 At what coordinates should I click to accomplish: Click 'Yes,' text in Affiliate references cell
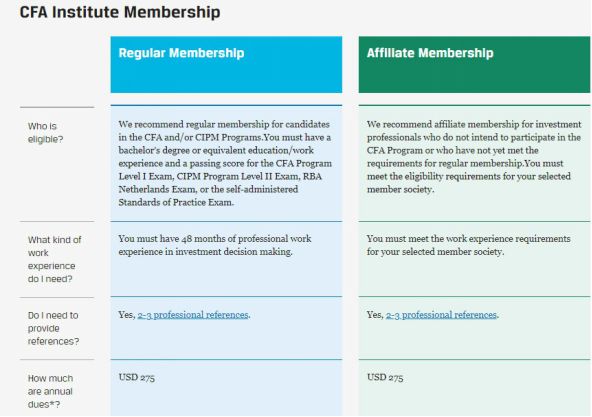tap(375, 315)
